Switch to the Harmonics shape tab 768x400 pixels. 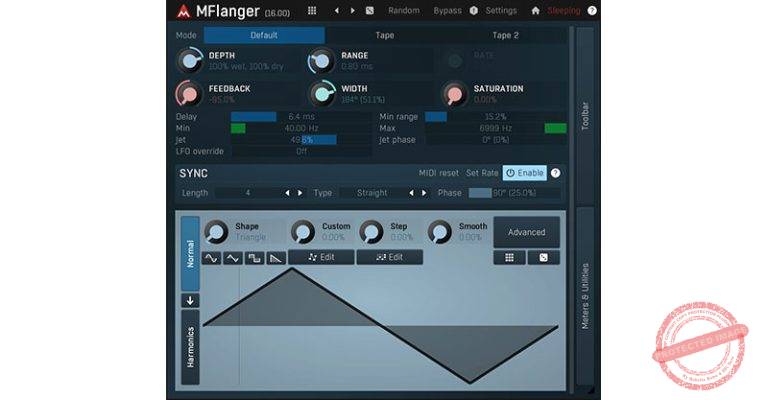(x=190, y=347)
